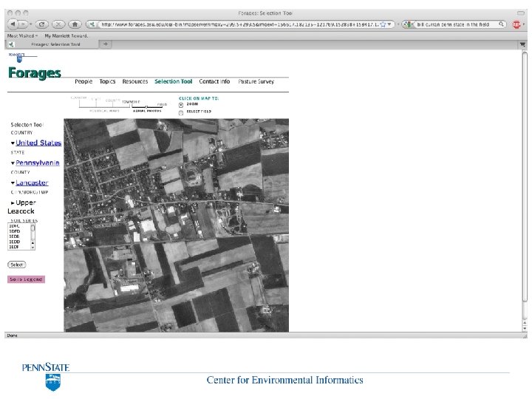Click the Select button under Soil Series
Image resolution: width=532 pixels, height=399 pixels.
click(16, 265)
